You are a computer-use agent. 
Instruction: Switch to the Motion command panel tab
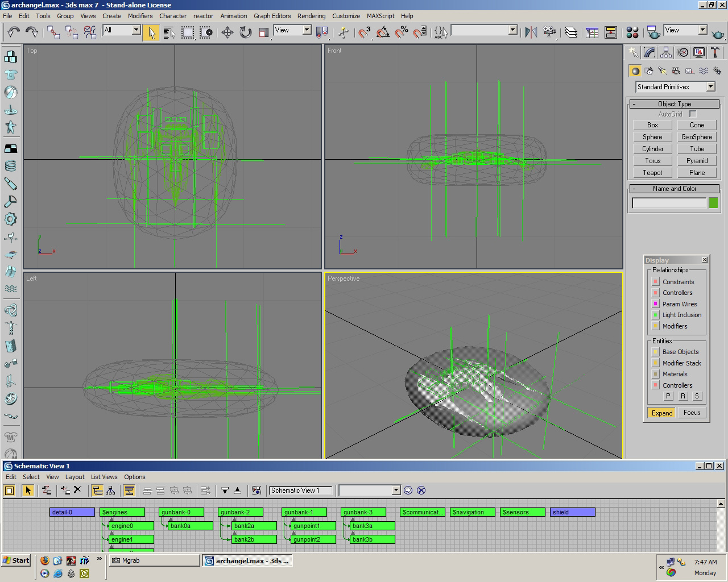coord(682,53)
